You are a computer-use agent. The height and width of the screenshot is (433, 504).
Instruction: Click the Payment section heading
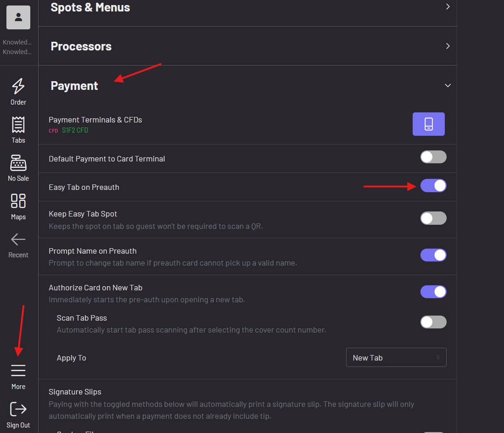pos(74,86)
